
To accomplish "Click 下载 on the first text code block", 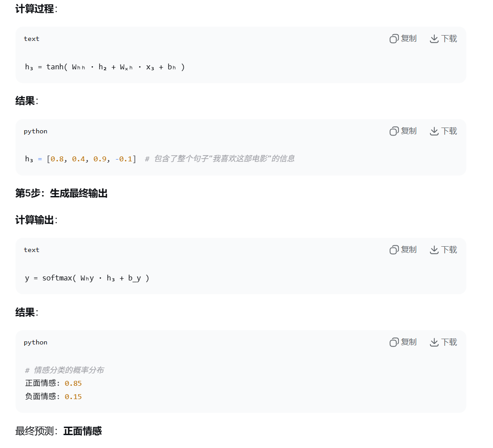I will 449,39.
